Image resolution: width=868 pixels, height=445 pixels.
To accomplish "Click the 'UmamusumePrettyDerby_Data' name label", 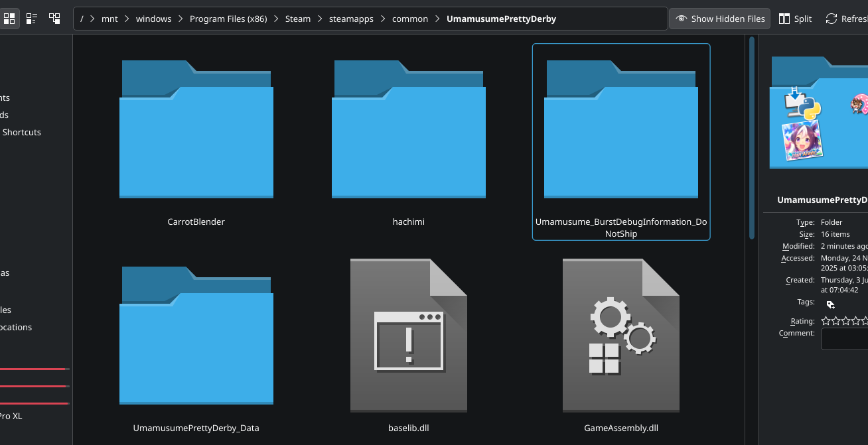I will [x=196, y=428].
